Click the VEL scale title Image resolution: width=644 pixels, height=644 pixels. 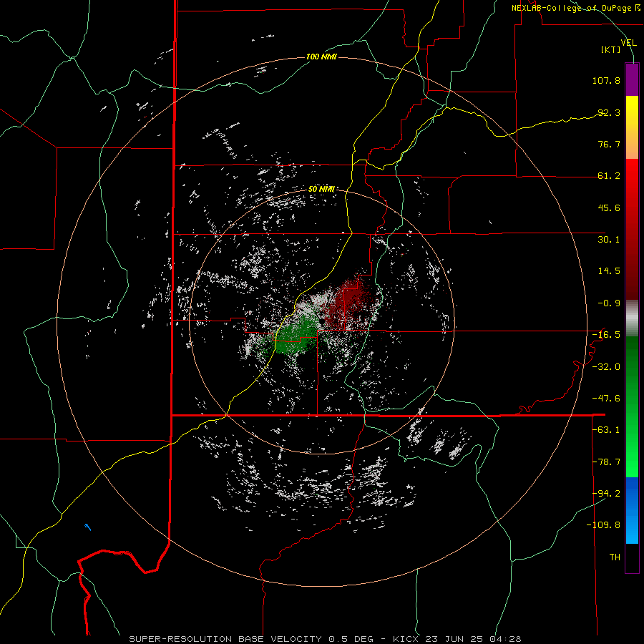point(628,43)
